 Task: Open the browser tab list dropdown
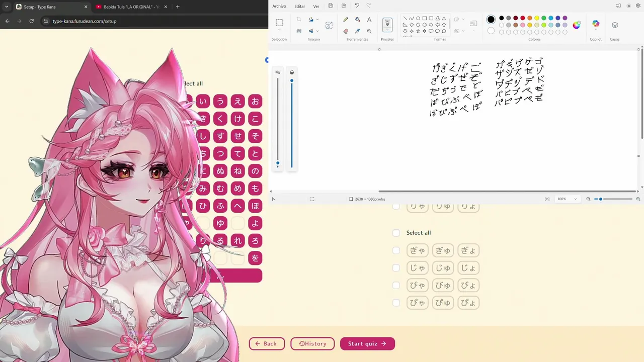(x=7, y=7)
